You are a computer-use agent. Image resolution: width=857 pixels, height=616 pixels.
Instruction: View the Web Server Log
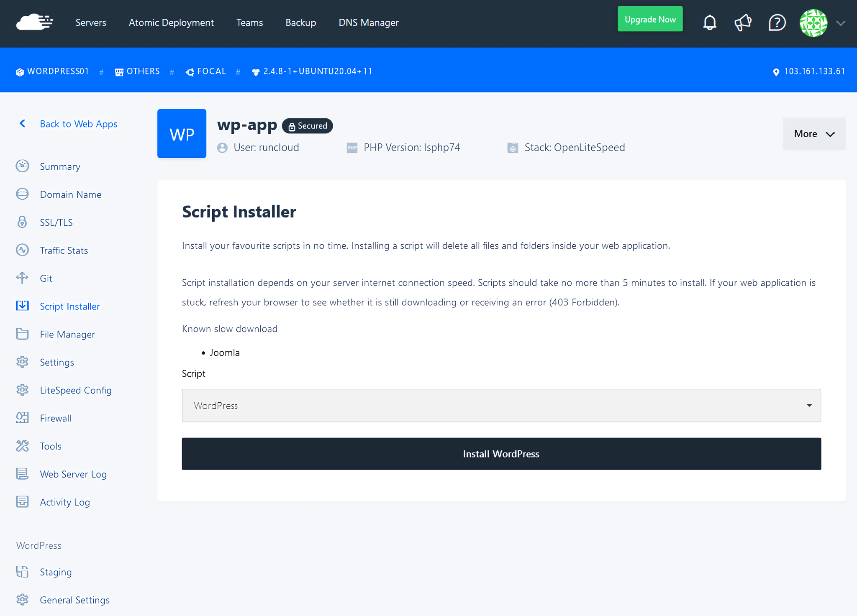73,474
